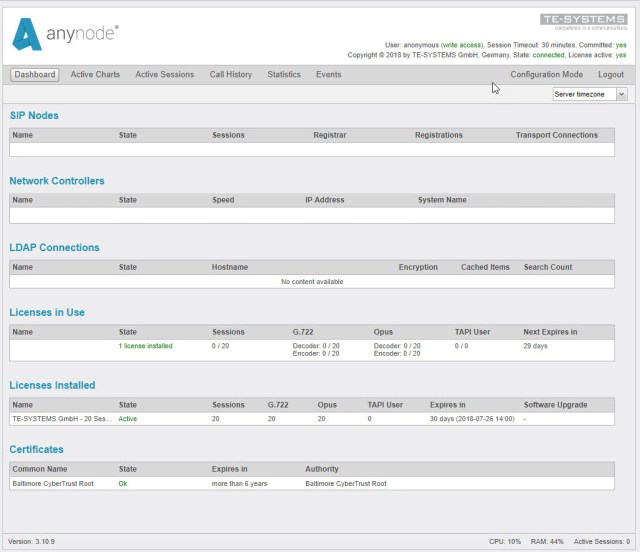
Task: Click the SIP Nodes section heading
Action: point(34,115)
